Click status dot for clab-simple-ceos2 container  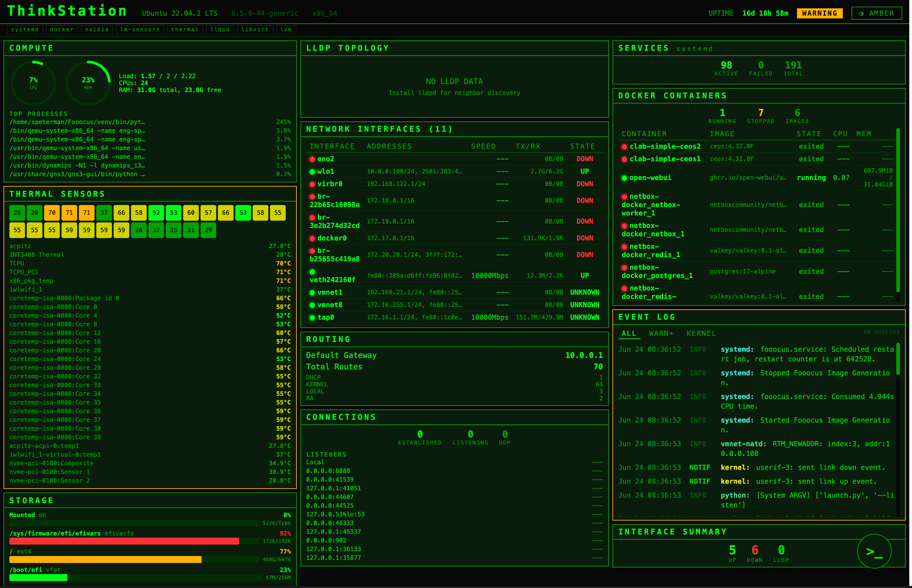pyautogui.click(x=624, y=147)
